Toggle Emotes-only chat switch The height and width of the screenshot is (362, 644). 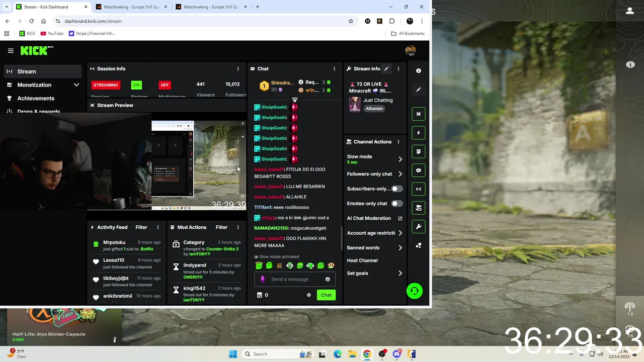click(x=397, y=204)
